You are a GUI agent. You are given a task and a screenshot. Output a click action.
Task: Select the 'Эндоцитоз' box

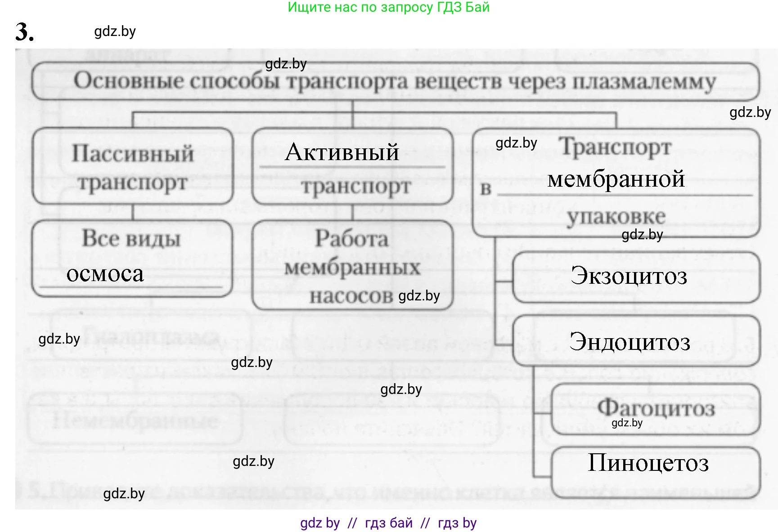tap(635, 341)
